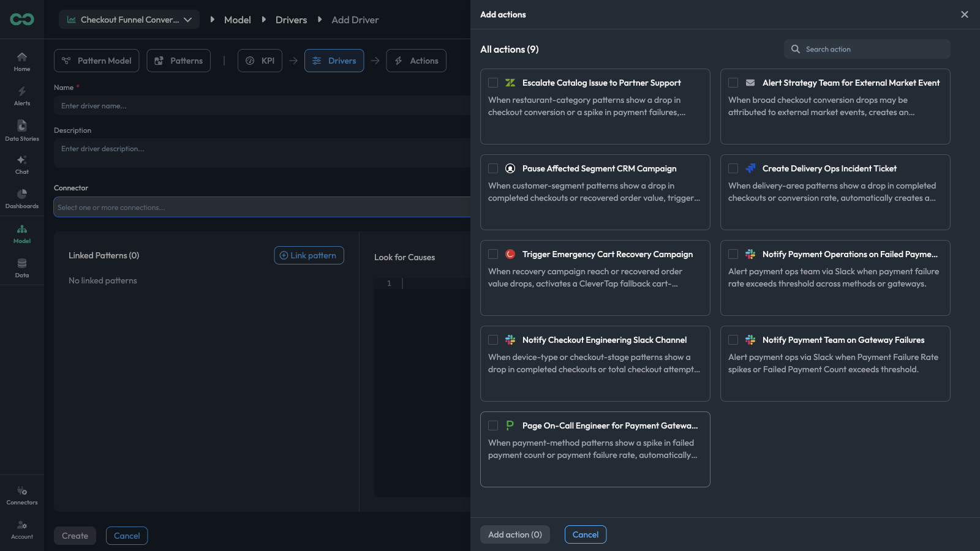
Task: Click PagerDuty icon on Page On-Call Engineer card
Action: point(510,425)
